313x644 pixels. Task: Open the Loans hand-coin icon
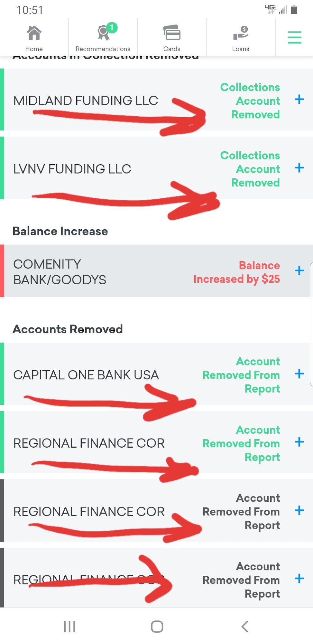tap(241, 33)
